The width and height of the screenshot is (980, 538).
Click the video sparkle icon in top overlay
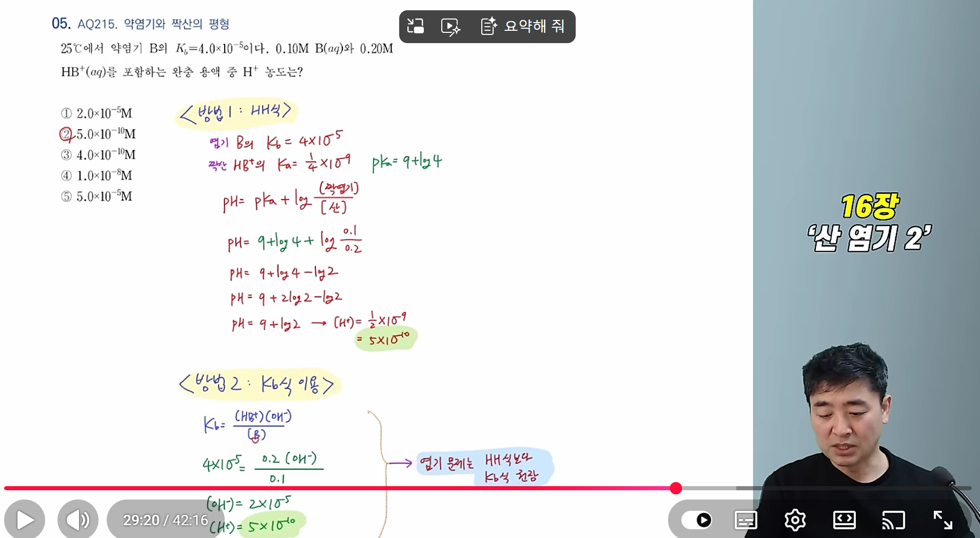point(450,26)
